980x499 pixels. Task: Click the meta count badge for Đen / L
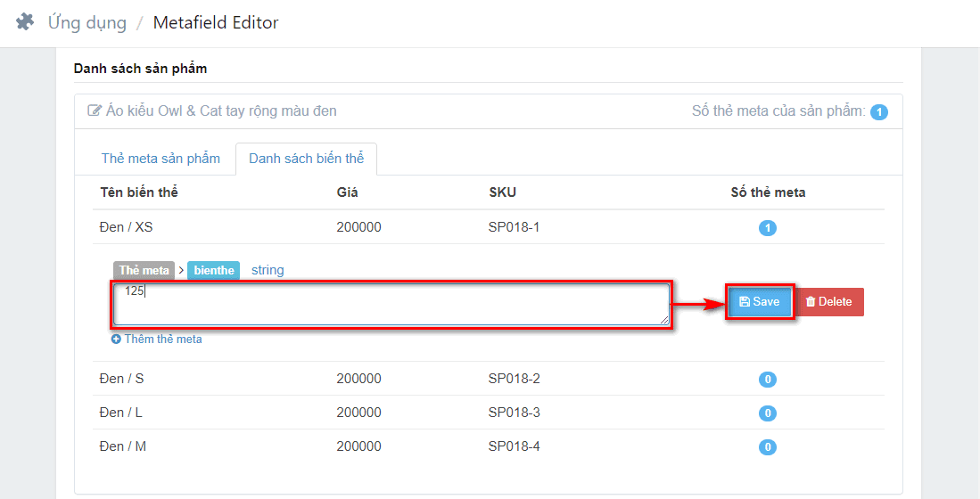(767, 413)
